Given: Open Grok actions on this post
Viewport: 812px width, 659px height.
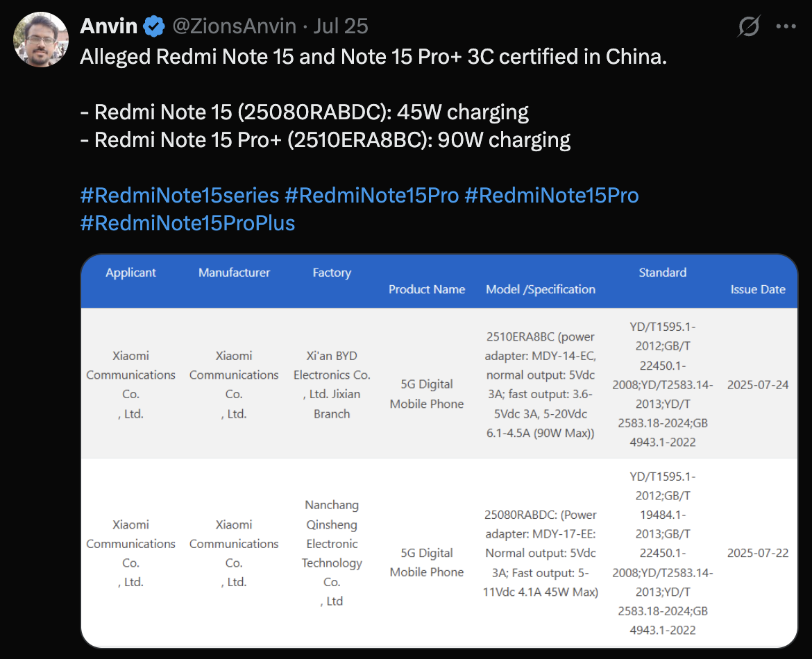Looking at the screenshot, I should click(749, 26).
